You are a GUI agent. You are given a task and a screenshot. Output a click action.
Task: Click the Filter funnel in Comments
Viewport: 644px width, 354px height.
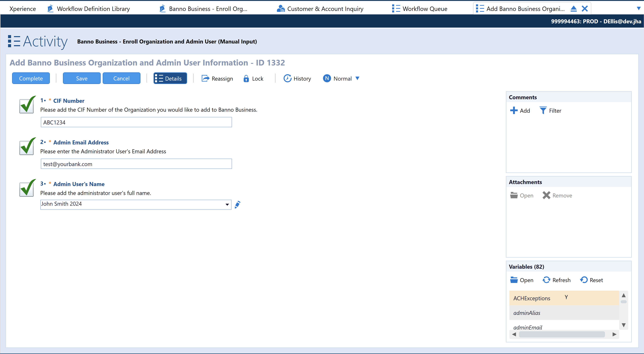tap(543, 110)
